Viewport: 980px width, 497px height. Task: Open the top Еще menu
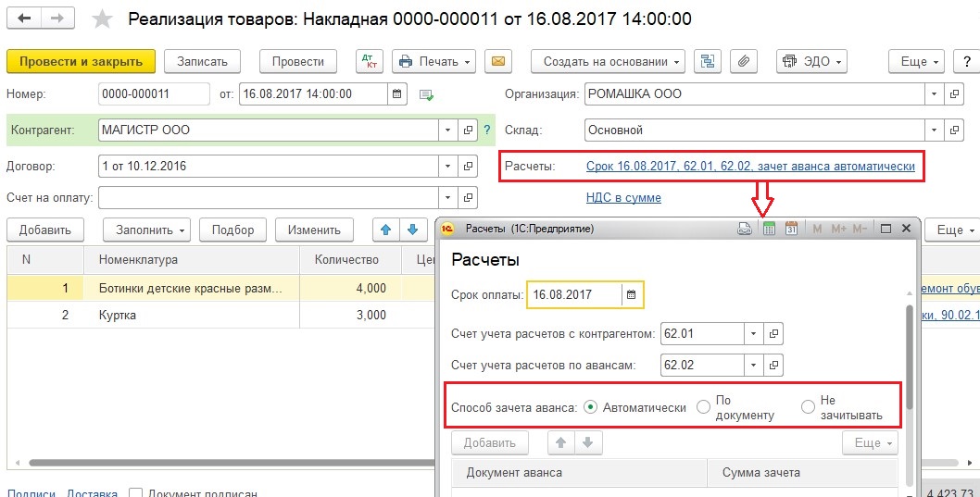point(919,61)
